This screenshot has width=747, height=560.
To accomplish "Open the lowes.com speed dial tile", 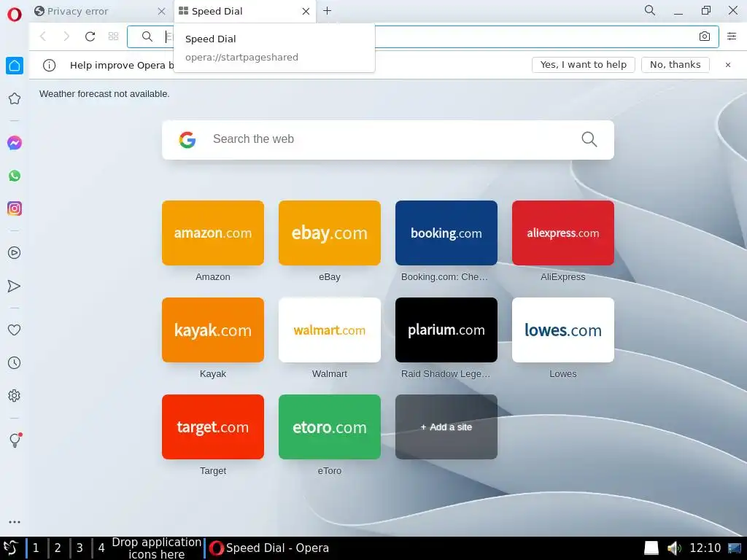I will point(563,330).
